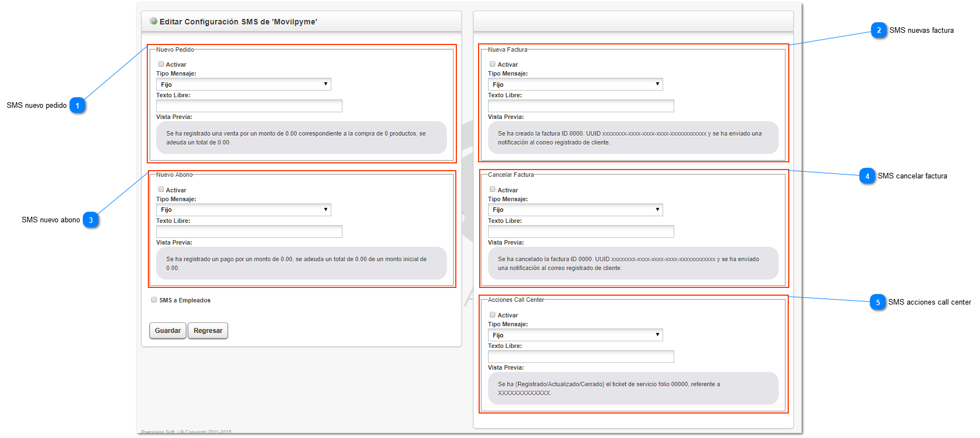Click the Guardar button
980x438 pixels.
click(x=168, y=331)
